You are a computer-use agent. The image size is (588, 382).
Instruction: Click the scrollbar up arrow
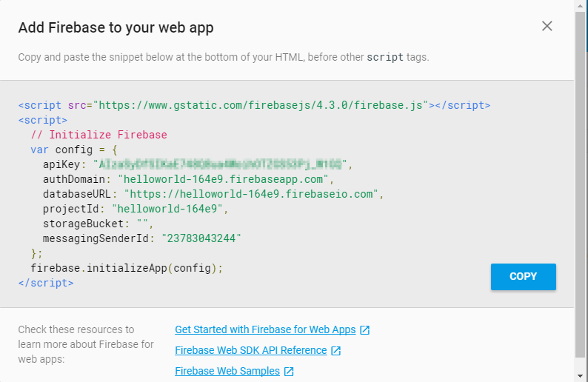pyautogui.click(x=581, y=6)
